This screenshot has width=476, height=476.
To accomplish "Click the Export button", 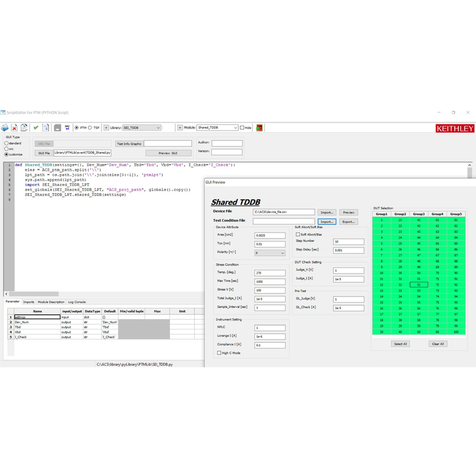I will click(x=348, y=221).
